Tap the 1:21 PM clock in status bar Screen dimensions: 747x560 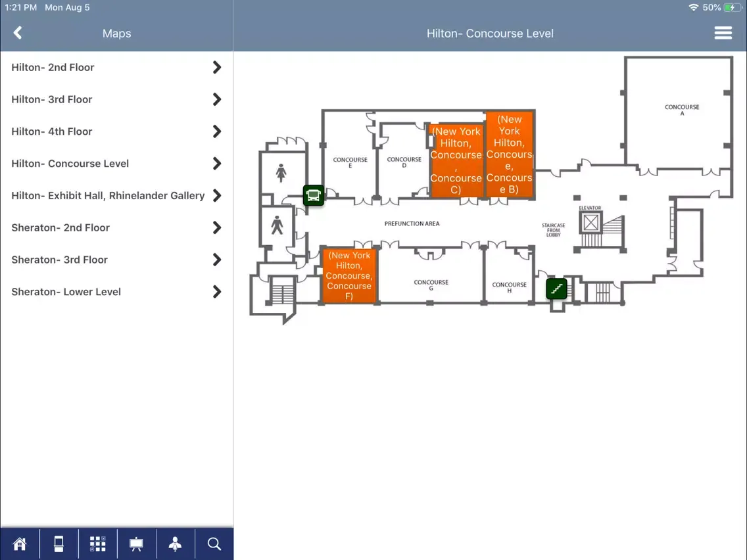pyautogui.click(x=21, y=8)
